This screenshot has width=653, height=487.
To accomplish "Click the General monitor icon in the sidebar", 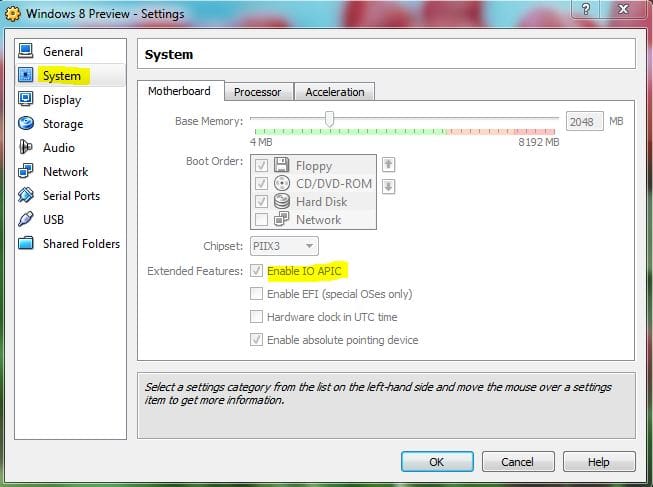I will click(26, 51).
